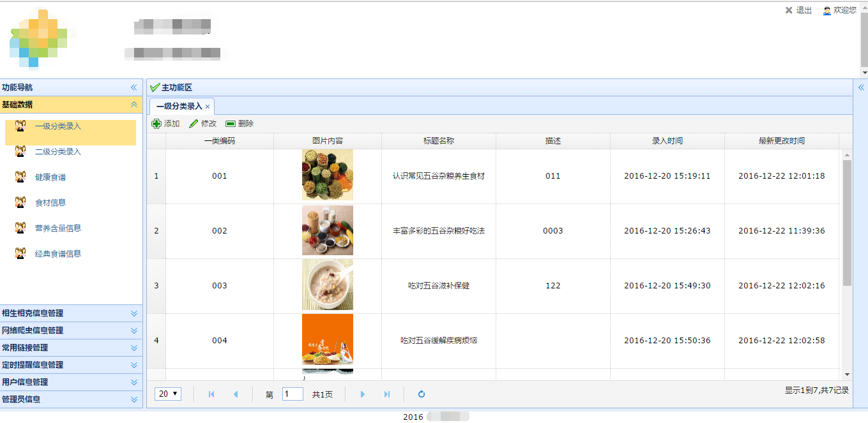Viewport: 868px width, 423px height.
Task: Collapse the 基础数据 section header
Action: point(133,105)
